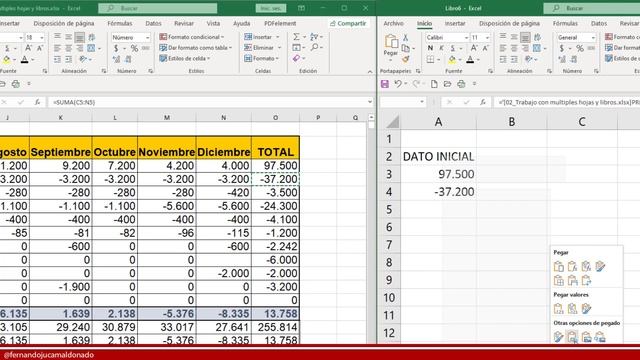Click the yellow fill color button in Libro6
This screenshot has height=360, width=640.
452,60
